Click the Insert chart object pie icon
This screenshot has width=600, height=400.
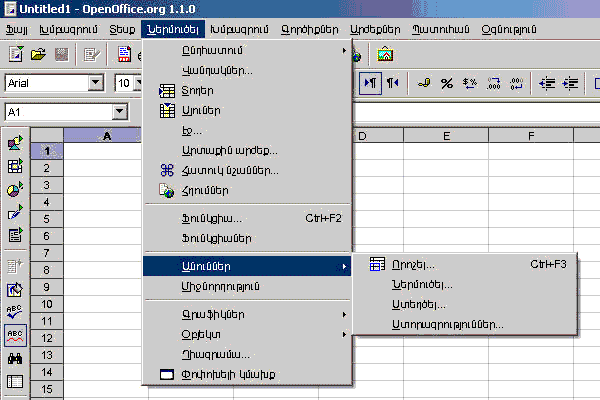coord(15,189)
